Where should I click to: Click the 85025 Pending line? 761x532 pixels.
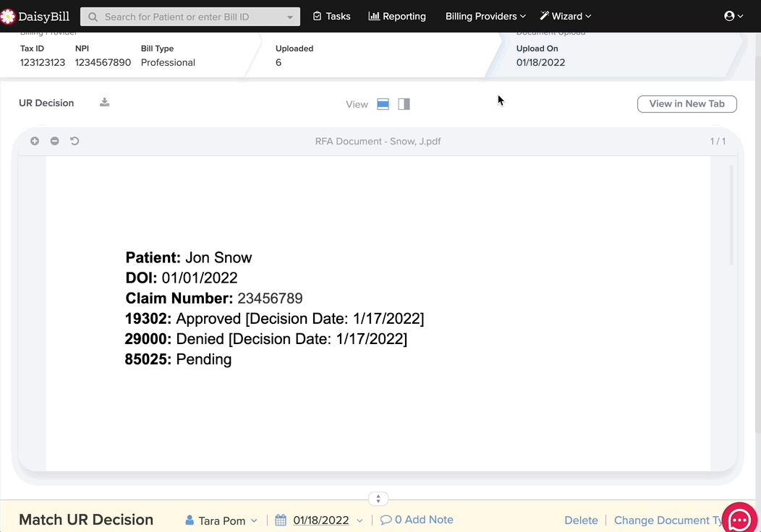click(x=178, y=359)
